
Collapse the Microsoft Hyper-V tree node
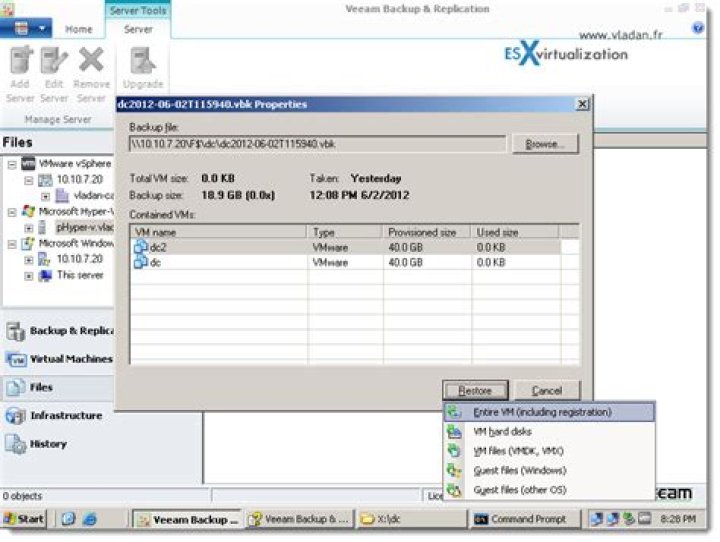point(11,211)
